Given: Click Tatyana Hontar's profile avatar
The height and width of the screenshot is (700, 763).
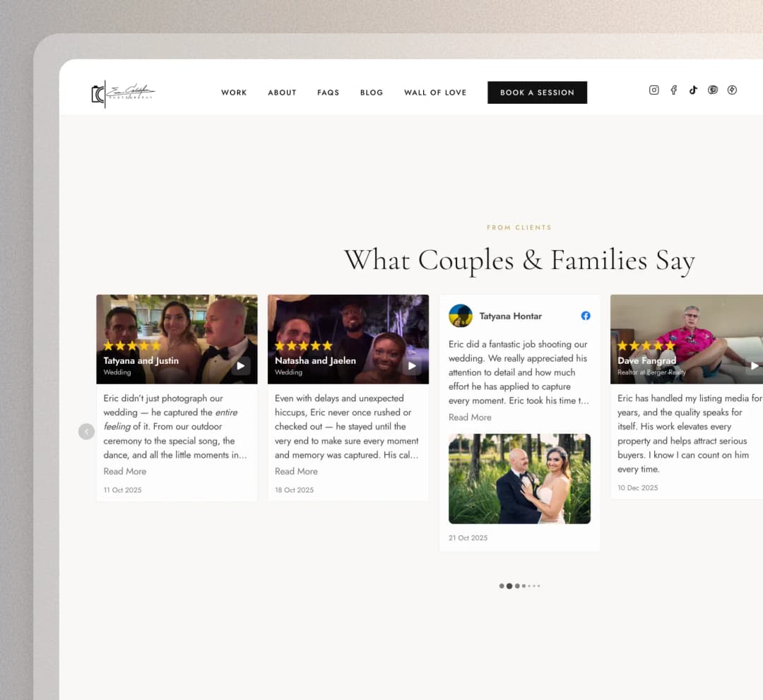Looking at the screenshot, I should click(461, 316).
